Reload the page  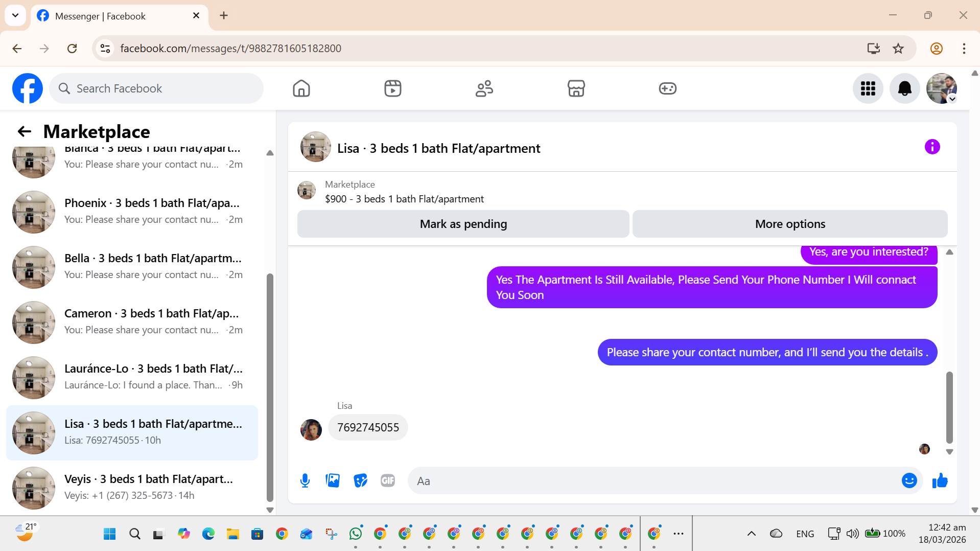pos(72,49)
